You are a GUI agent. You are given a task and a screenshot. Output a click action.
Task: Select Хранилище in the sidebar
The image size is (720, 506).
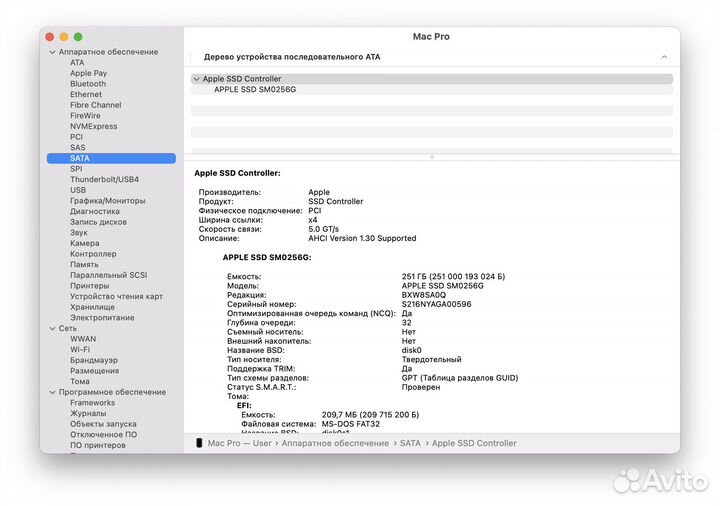[x=92, y=307]
